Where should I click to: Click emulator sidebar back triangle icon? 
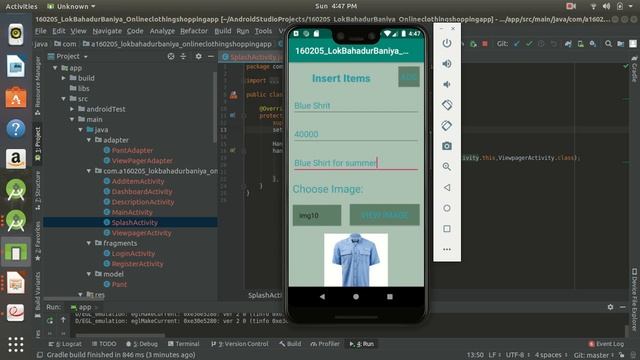(x=447, y=187)
